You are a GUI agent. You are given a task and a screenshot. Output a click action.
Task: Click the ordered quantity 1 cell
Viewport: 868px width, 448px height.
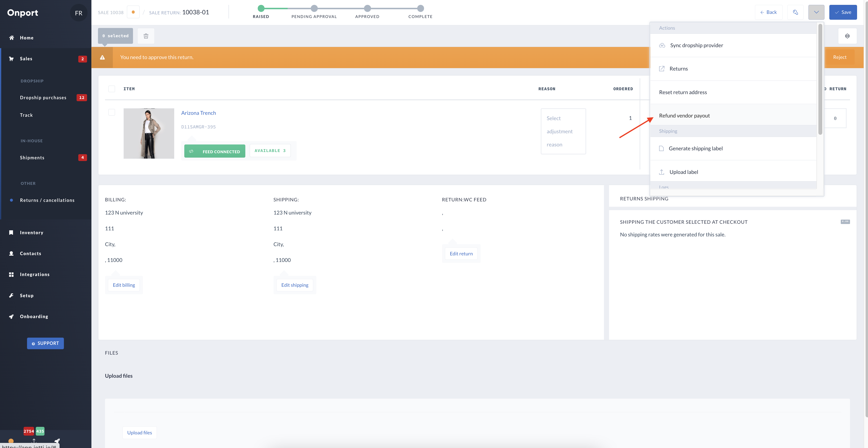pyautogui.click(x=630, y=118)
